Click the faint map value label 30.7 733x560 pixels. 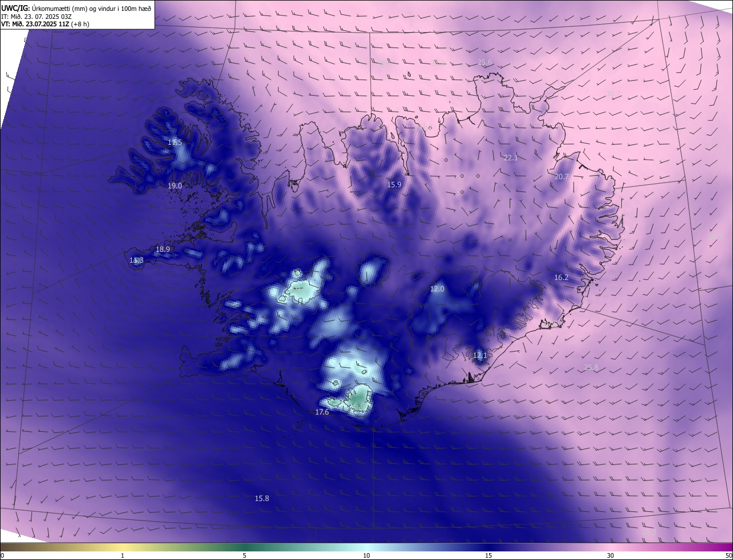point(613,93)
